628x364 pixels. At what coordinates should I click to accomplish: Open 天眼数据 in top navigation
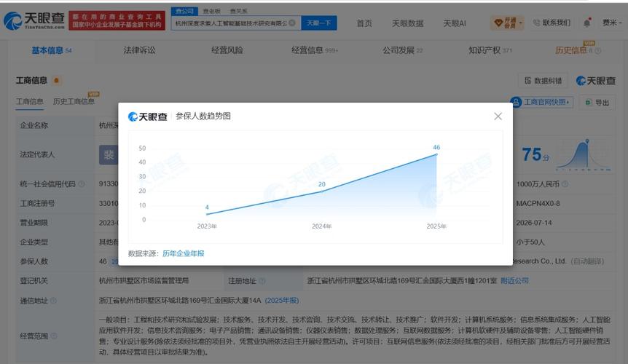(408, 23)
